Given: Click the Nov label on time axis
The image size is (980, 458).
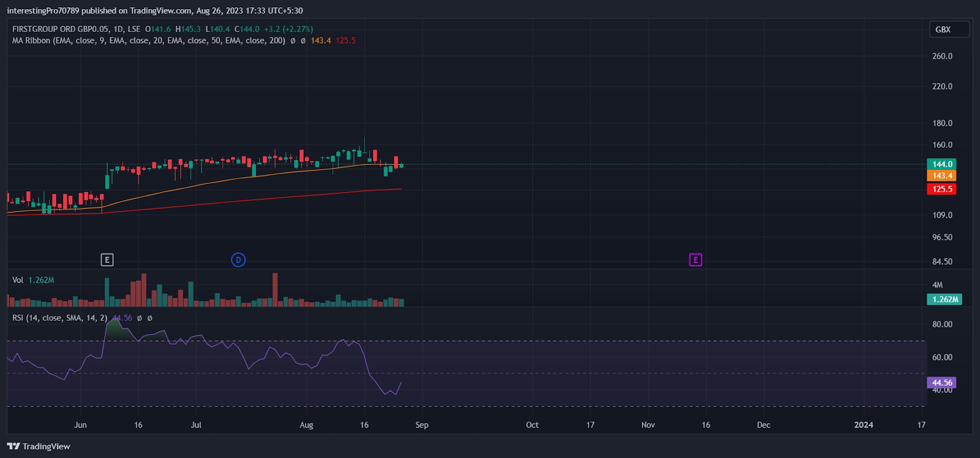Looking at the screenshot, I should (648, 425).
